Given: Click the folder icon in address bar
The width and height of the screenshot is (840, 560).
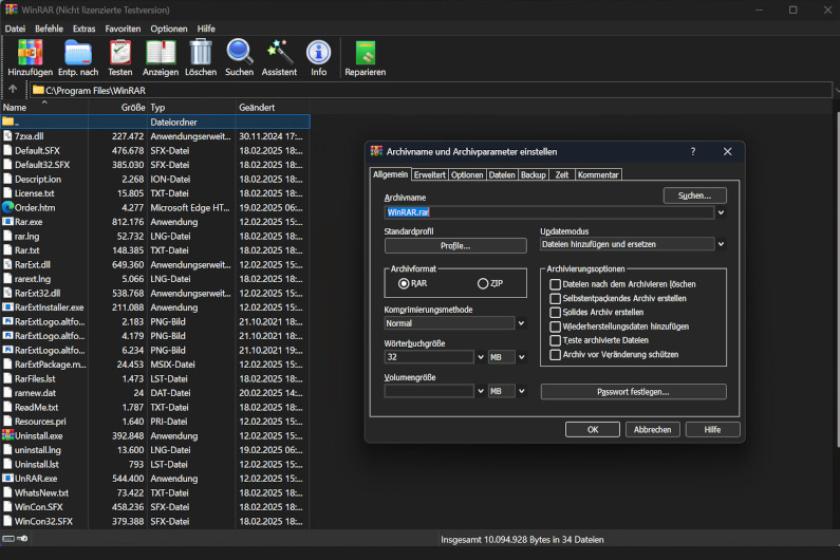Looking at the screenshot, I should tap(38, 90).
